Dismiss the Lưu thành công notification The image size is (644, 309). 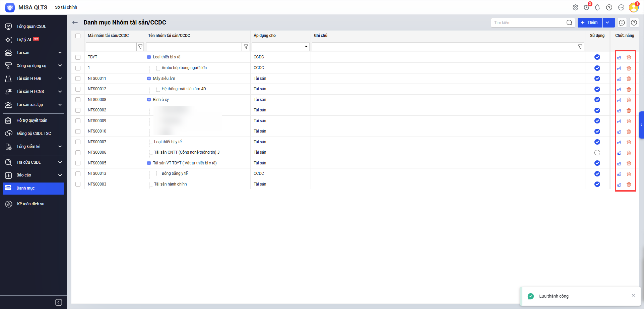click(633, 295)
